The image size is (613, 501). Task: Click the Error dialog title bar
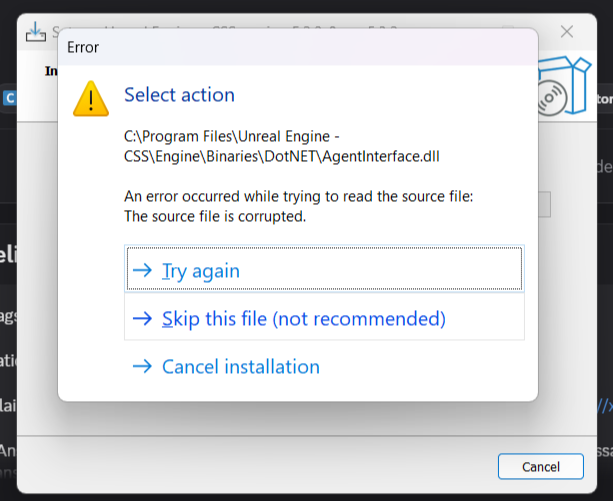(x=300, y=46)
